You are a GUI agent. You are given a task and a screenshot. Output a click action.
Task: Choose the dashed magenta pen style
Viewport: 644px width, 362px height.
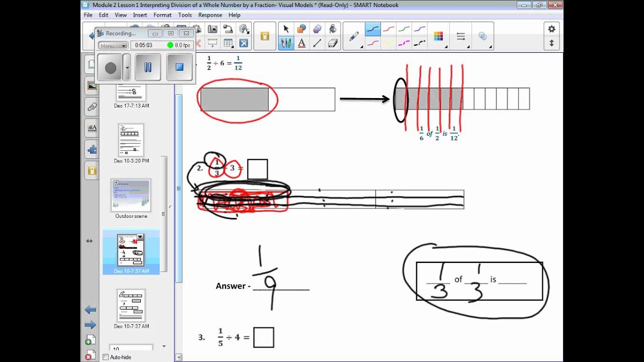point(405,43)
